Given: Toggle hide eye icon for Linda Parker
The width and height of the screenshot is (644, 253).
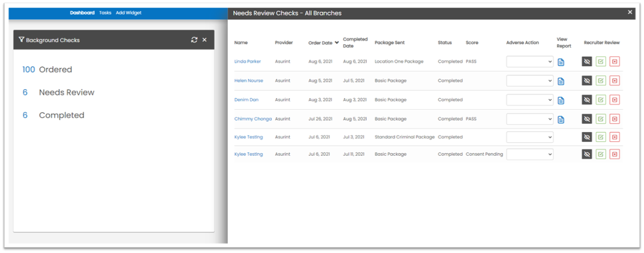Looking at the screenshot, I should (587, 62).
